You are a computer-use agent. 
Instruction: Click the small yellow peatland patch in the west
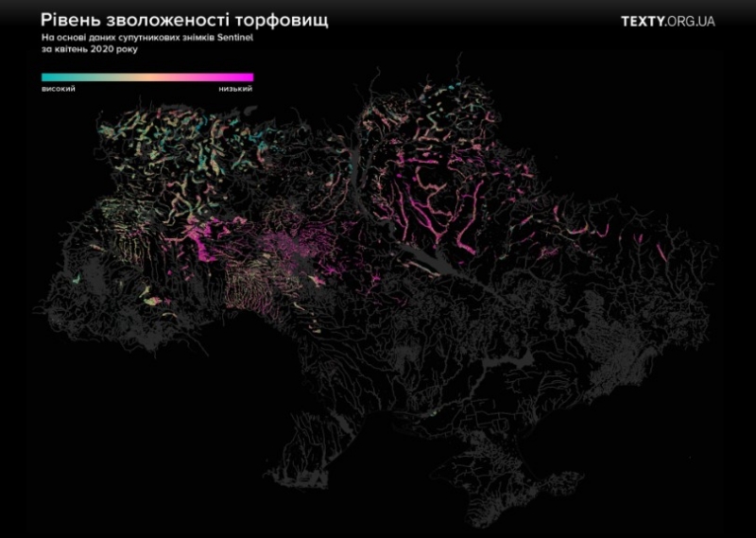coord(148,301)
